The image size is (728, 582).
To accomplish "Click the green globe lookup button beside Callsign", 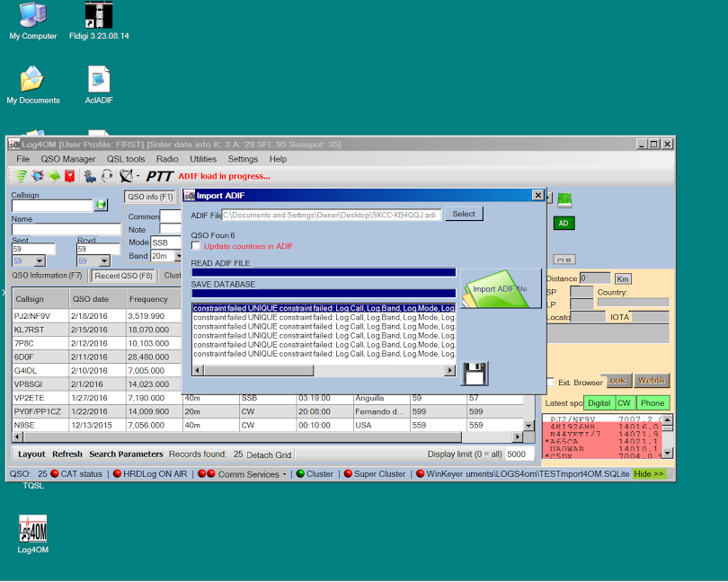I will coord(101,205).
